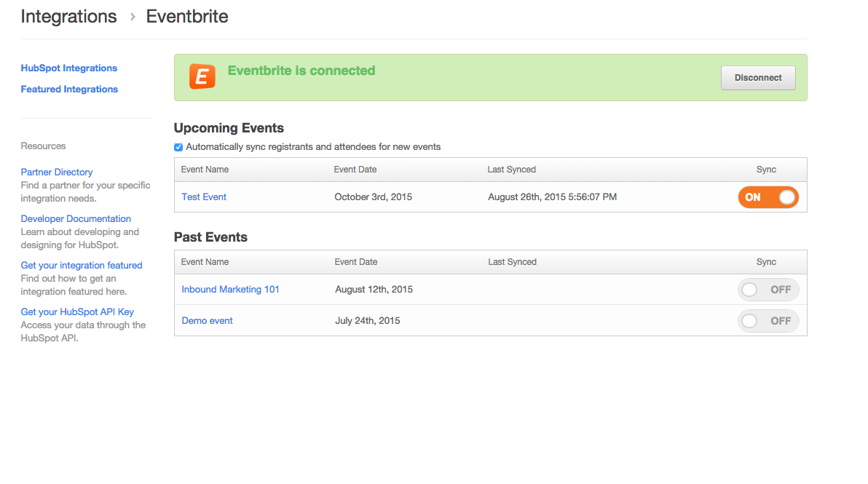Click Event Date header in Upcoming Events table
The width and height of the screenshot is (868, 484).
click(x=355, y=170)
